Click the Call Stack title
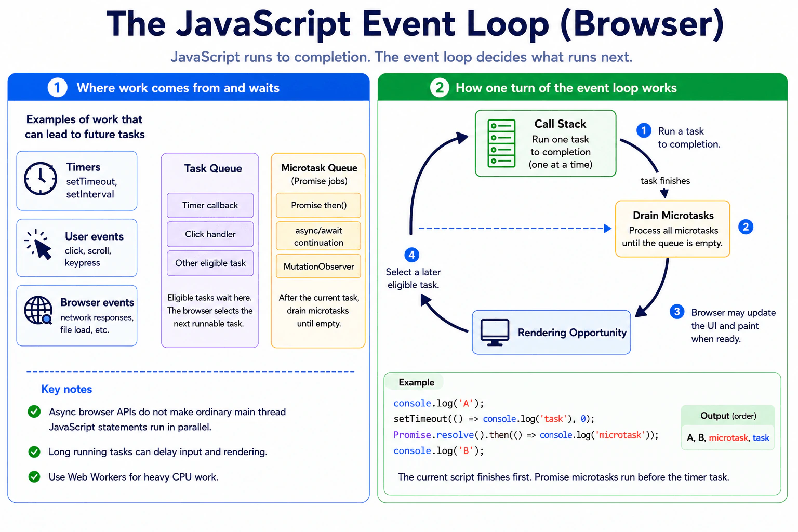Image resolution: width=798 pixels, height=532 pixels. point(560,124)
